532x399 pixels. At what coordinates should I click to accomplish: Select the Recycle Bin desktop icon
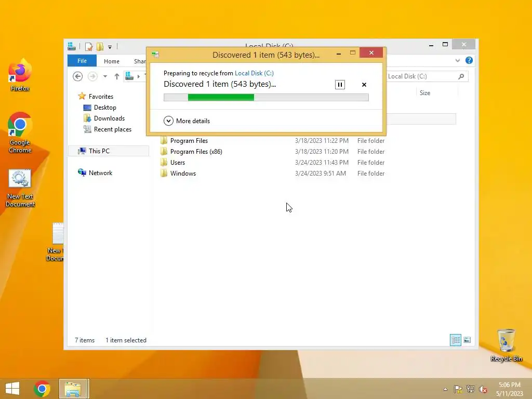(x=506, y=345)
